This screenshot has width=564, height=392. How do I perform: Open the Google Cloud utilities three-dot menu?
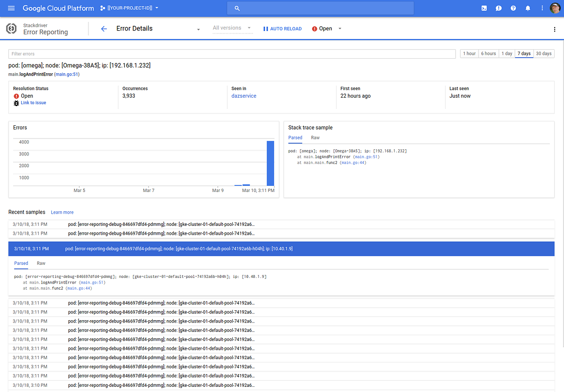click(542, 8)
